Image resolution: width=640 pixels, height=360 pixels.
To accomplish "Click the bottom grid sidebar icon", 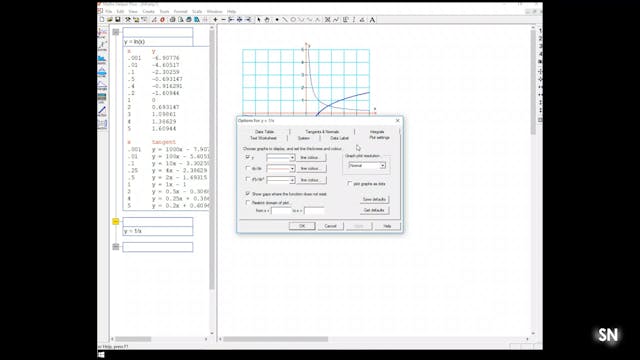I will 102,124.
